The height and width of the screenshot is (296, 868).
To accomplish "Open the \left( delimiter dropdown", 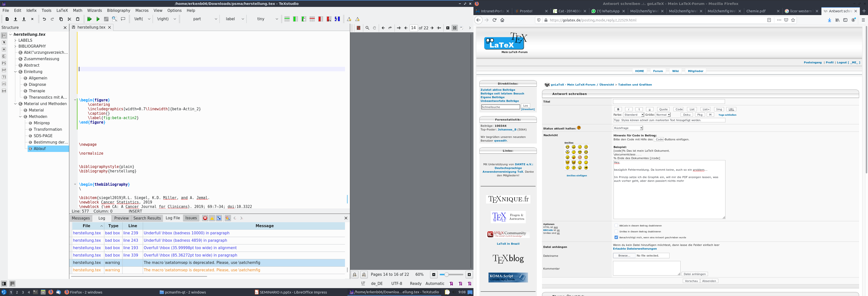I will tap(149, 19).
